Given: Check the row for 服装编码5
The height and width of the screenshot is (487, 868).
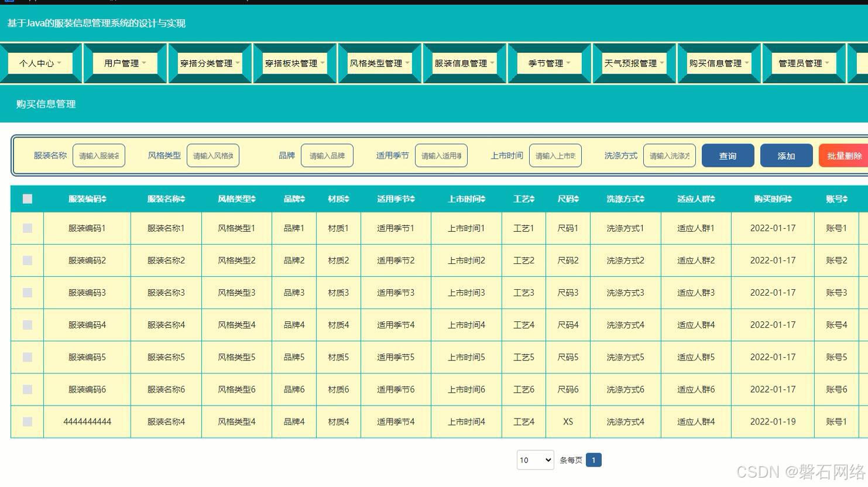Looking at the screenshot, I should [28, 357].
